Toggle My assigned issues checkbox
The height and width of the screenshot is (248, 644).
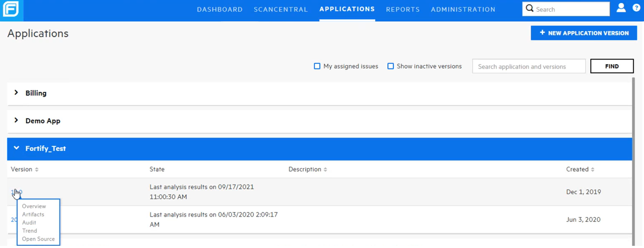(x=317, y=66)
